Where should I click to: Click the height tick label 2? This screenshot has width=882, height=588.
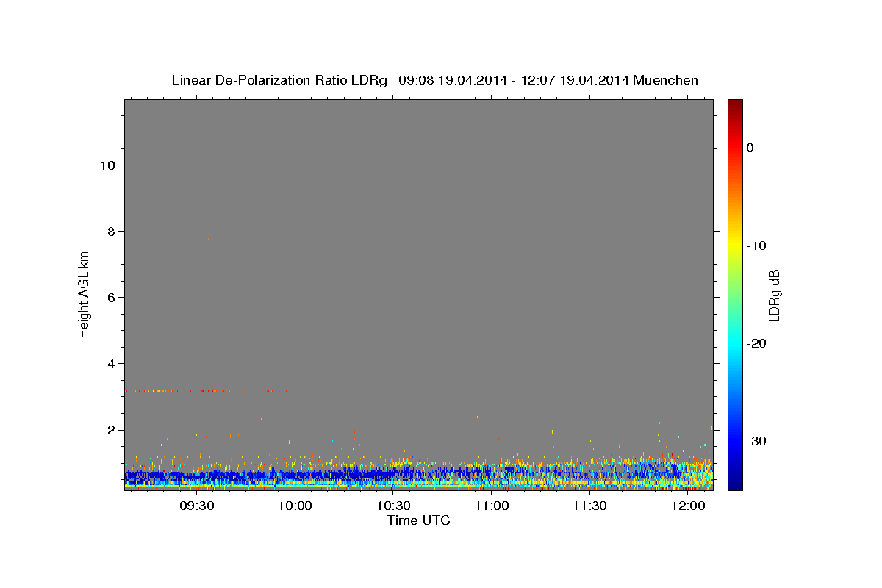click(110, 430)
